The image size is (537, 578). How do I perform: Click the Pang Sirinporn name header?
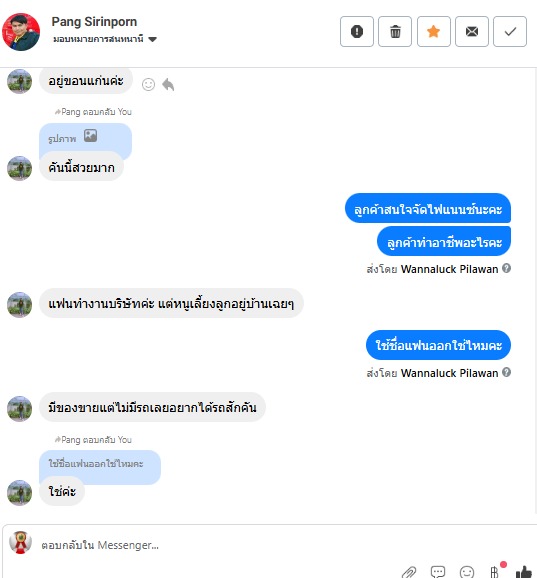tap(94, 22)
